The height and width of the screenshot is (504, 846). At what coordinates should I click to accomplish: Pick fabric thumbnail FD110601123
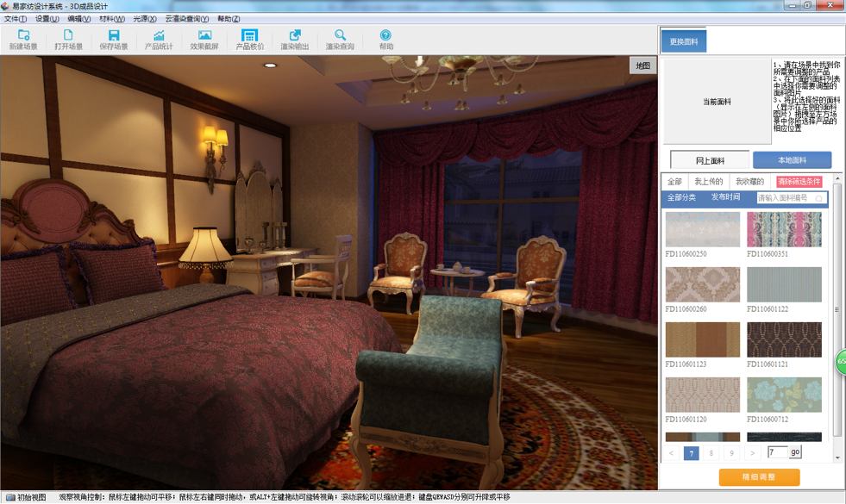(x=703, y=339)
